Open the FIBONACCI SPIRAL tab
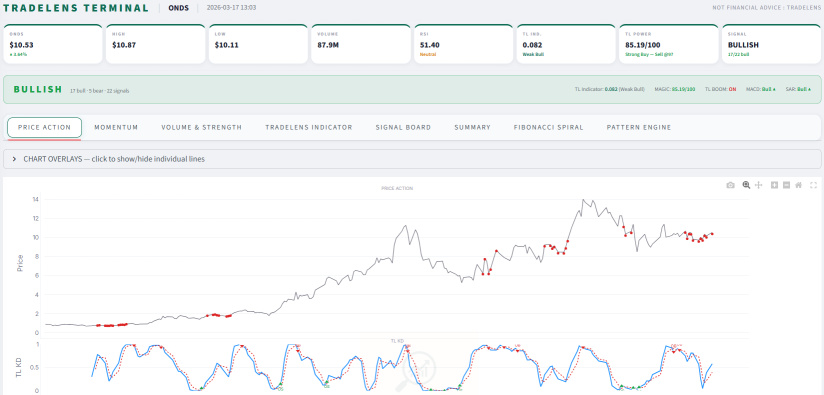Screen dimensions: 824x395 pos(549,128)
